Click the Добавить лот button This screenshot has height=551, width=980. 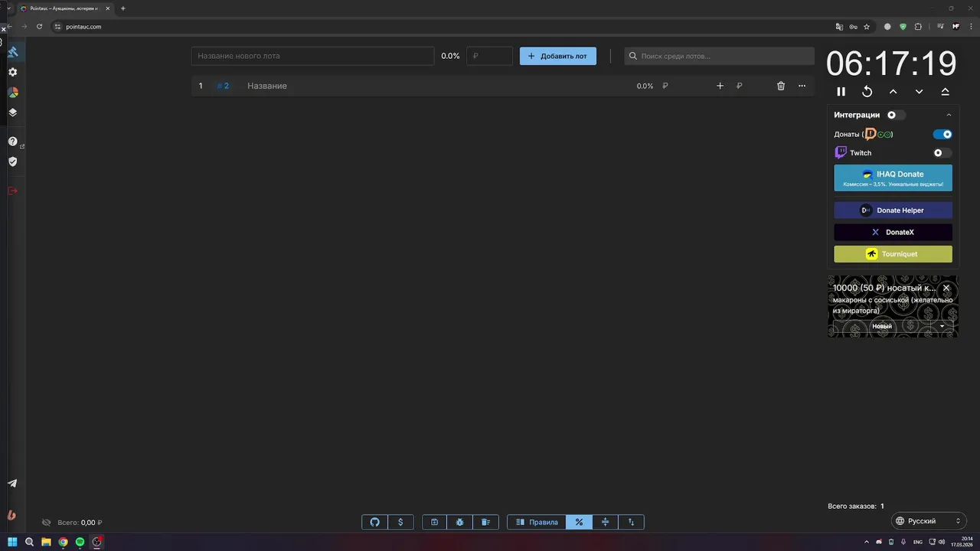pos(558,56)
